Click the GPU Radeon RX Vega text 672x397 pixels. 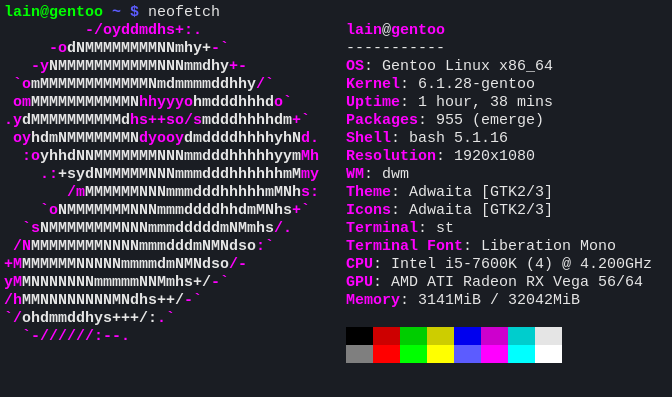click(x=516, y=281)
